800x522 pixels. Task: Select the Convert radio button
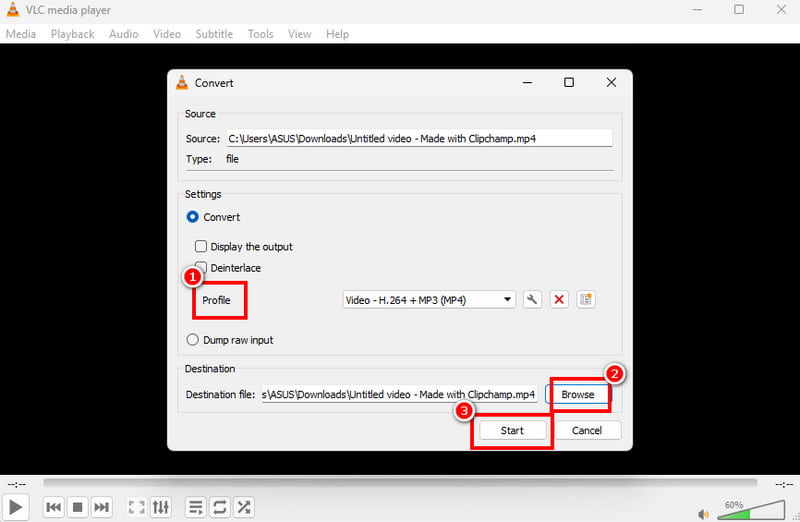pyautogui.click(x=193, y=217)
